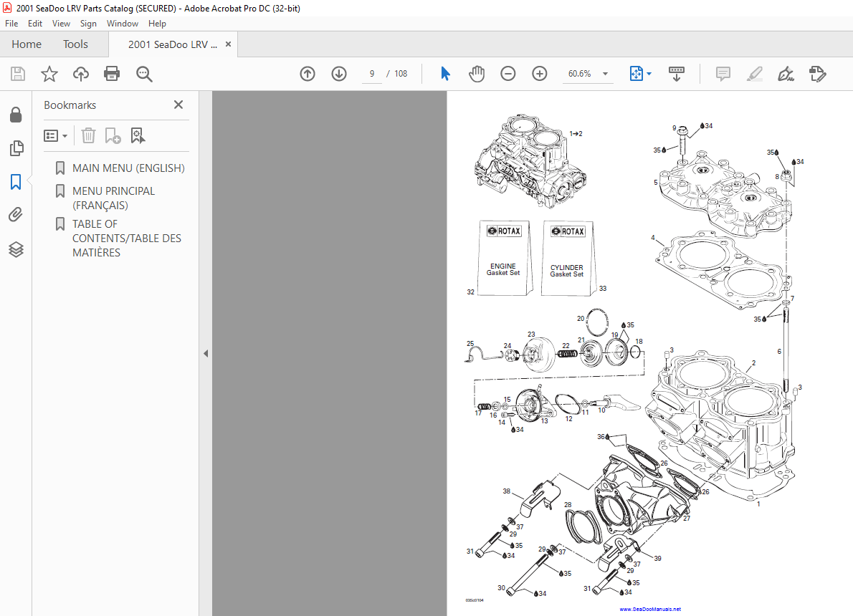This screenshot has height=616, width=853.
Task: Delete selected bookmark trash icon
Action: point(88,135)
